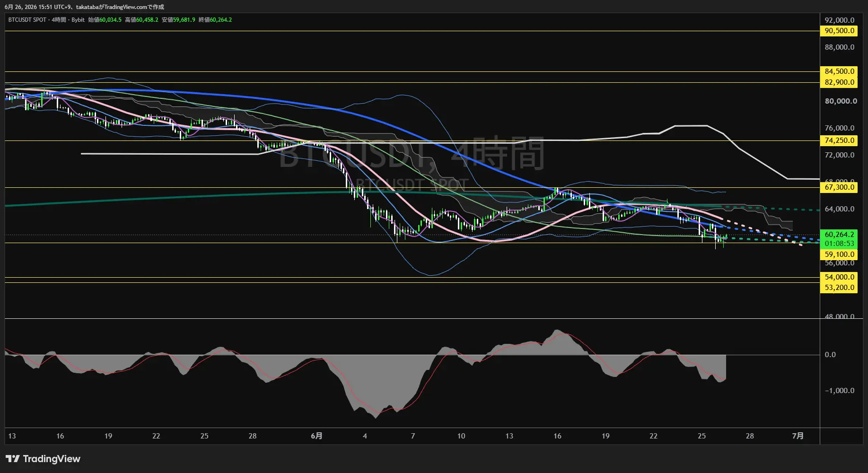Click the 64,000.0 axis label
Screen dimensions: 868x473
pyautogui.click(x=840, y=209)
